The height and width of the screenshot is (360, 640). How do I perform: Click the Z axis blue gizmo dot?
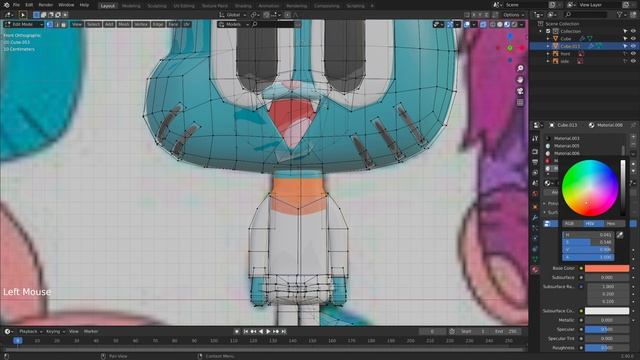point(510,37)
